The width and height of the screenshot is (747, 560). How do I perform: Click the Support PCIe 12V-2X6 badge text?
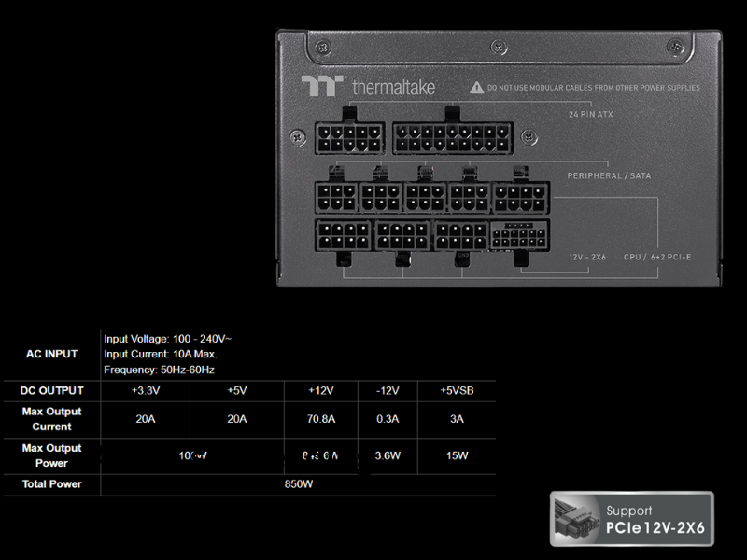pyautogui.click(x=654, y=520)
